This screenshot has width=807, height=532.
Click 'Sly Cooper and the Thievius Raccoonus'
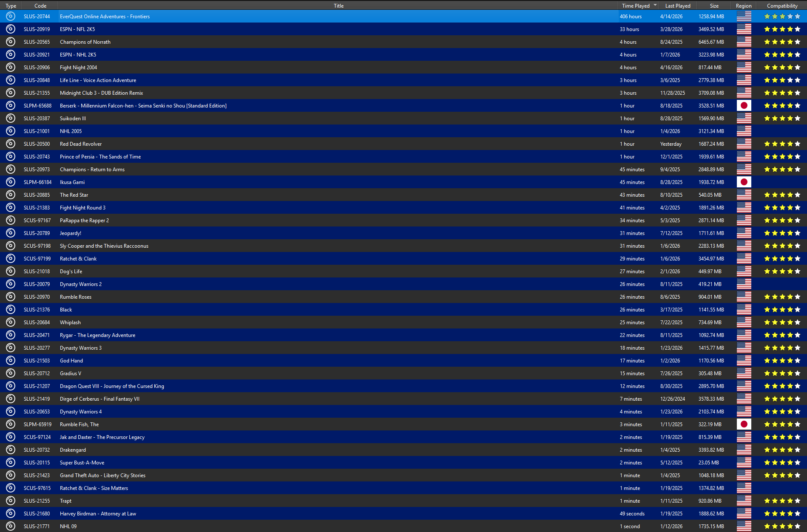104,246
